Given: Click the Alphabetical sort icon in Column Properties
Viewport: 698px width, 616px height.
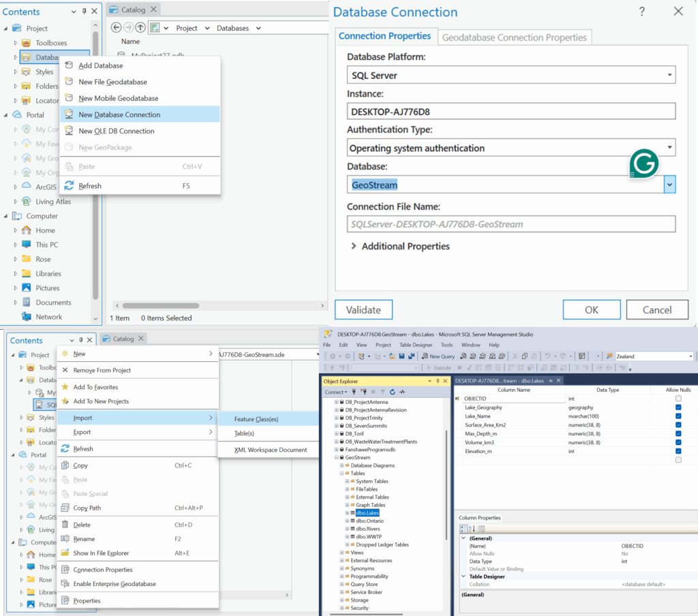Looking at the screenshot, I should pyautogui.click(x=471, y=529).
